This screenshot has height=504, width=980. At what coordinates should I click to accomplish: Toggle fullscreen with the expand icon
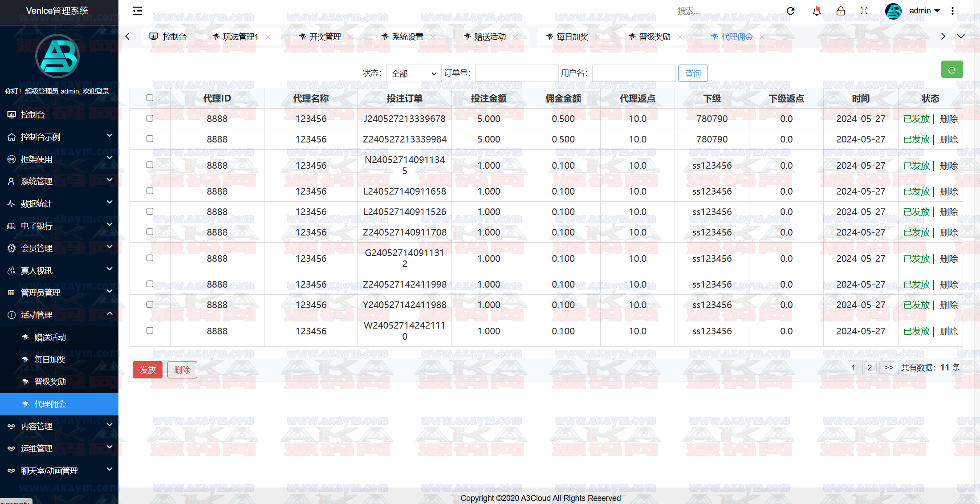(x=864, y=11)
